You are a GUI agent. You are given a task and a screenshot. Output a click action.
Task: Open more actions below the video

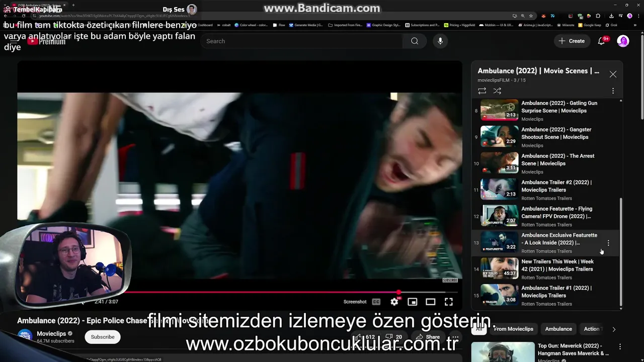[455, 337]
